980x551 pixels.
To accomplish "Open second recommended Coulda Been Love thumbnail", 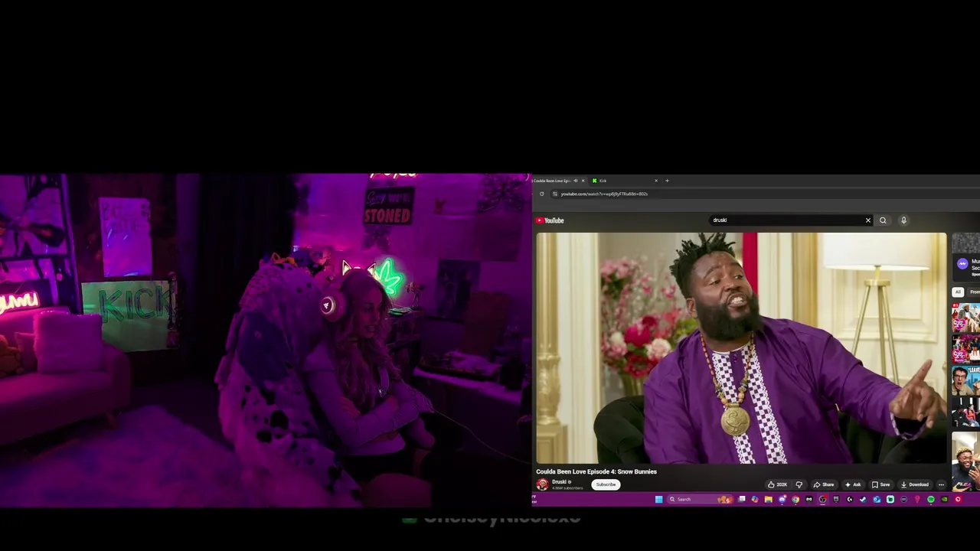I will [966, 348].
